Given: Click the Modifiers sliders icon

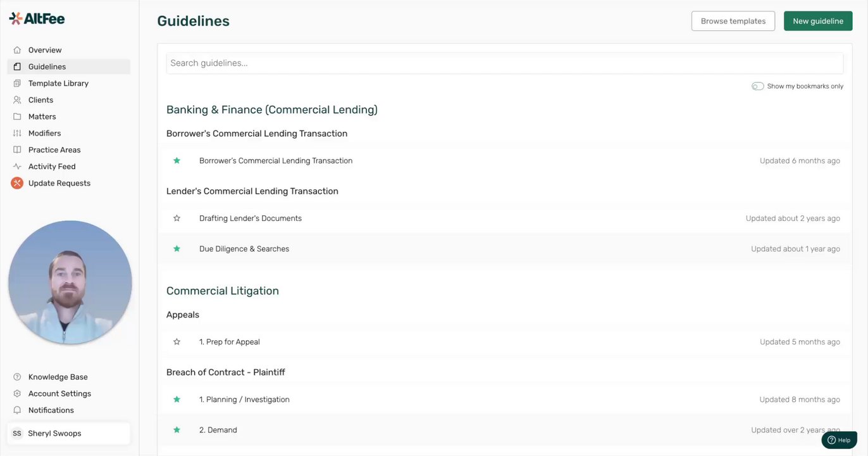Looking at the screenshot, I should click(17, 134).
